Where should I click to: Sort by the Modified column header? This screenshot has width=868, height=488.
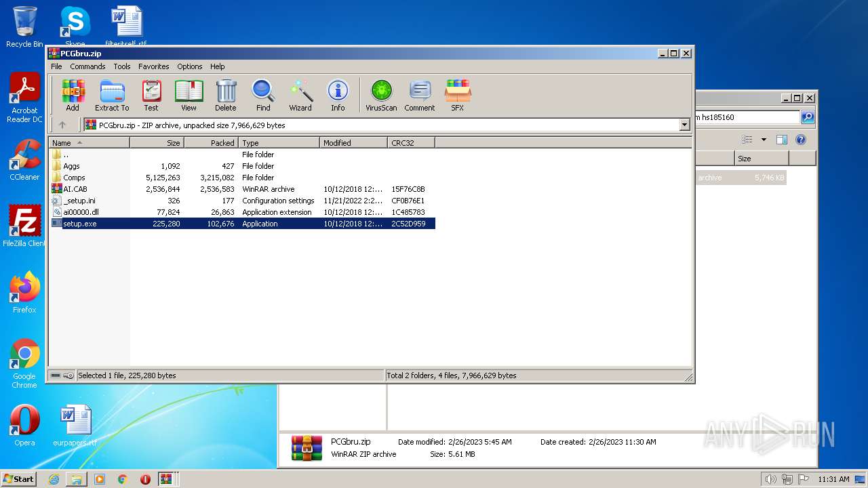(353, 142)
